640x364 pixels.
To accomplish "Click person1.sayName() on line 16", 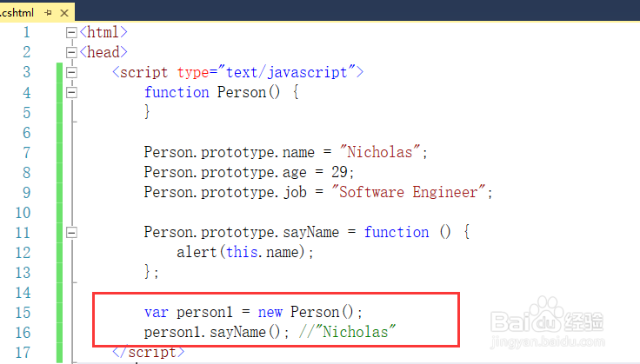I will coord(212,332).
